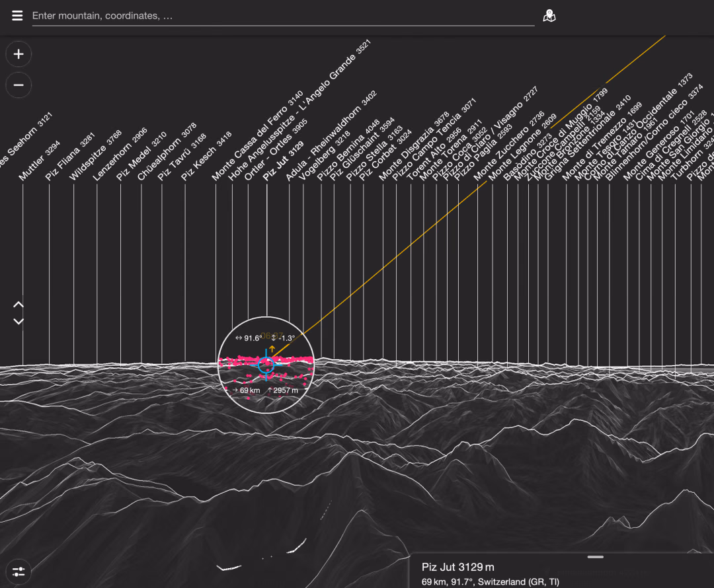714x588 pixels.
Task: Click the 69 km distance readout in viewfinder
Action: (247, 390)
